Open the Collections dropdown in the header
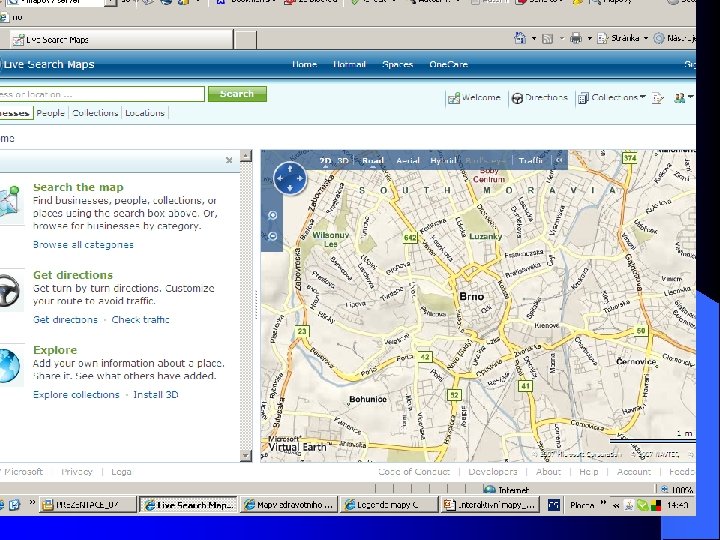The height and width of the screenshot is (540, 720). click(612, 98)
